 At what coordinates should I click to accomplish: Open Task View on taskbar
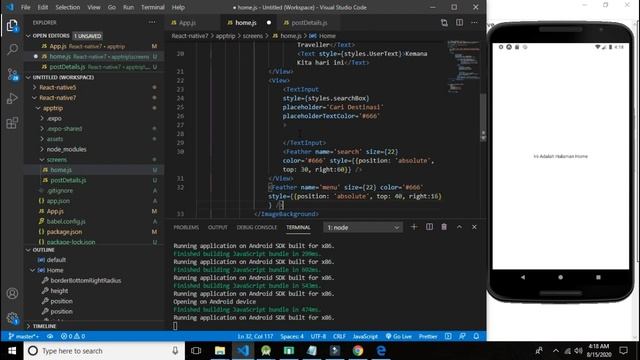[x=196, y=351]
